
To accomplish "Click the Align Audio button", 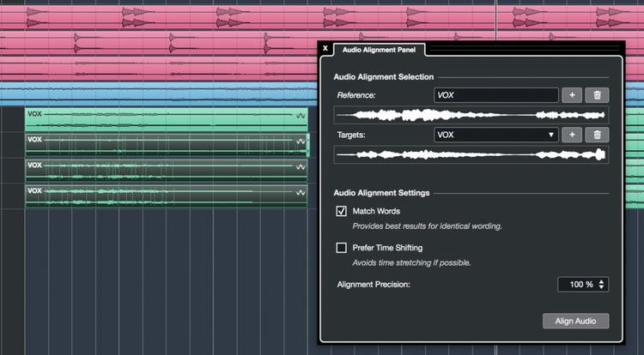I will [575, 321].
